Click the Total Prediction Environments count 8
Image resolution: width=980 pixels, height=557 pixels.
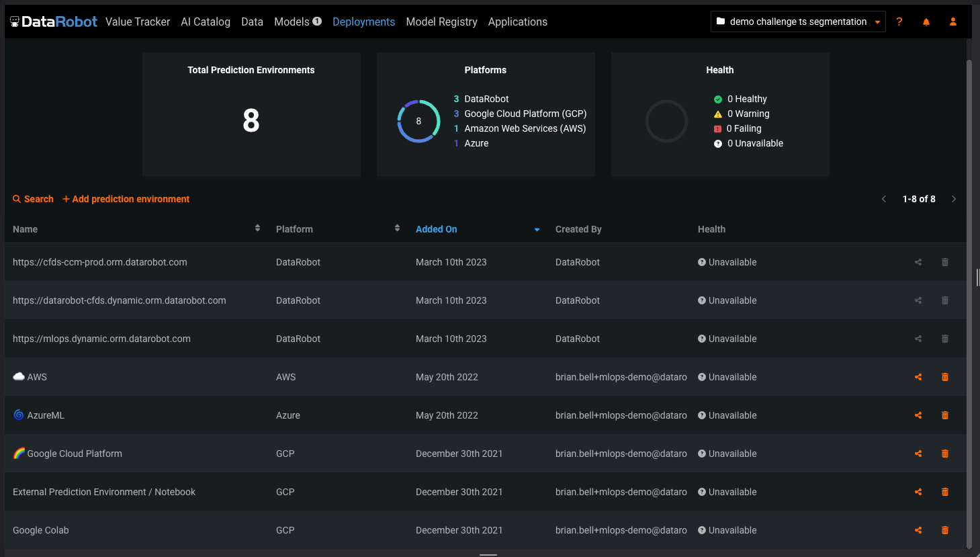251,121
